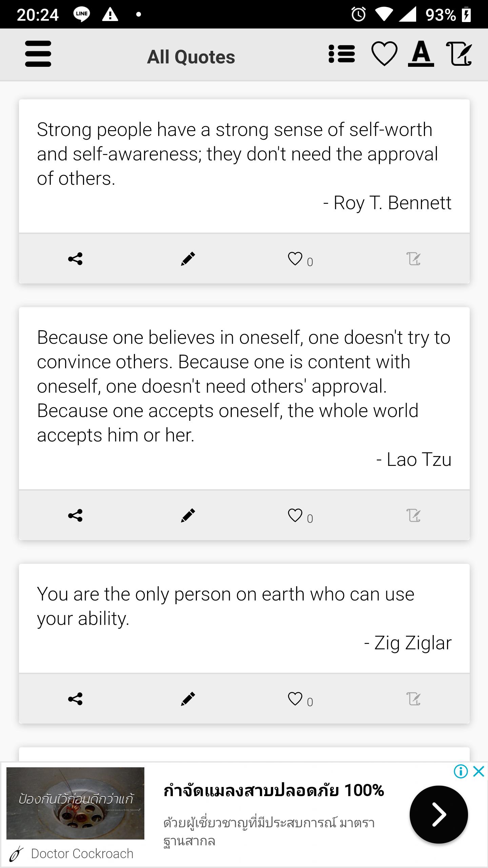
Task: Share the Zig Ziglar quote
Action: pos(75,699)
